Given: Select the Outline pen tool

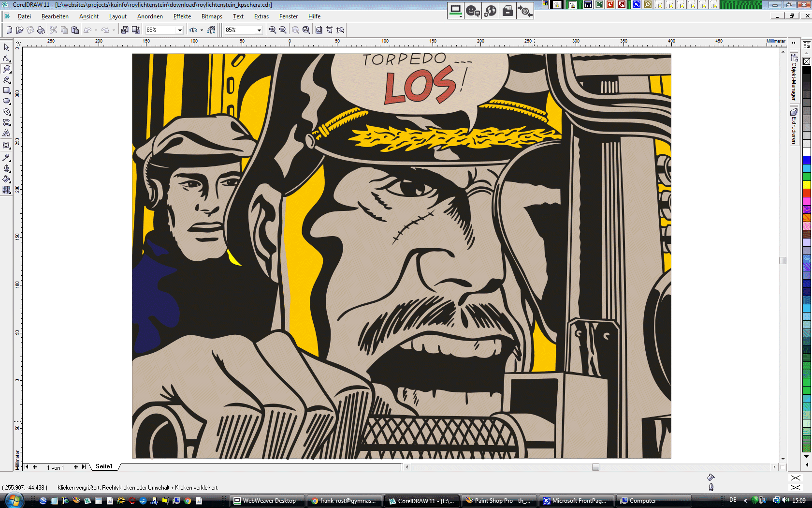Looking at the screenshot, I should pos(6,168).
